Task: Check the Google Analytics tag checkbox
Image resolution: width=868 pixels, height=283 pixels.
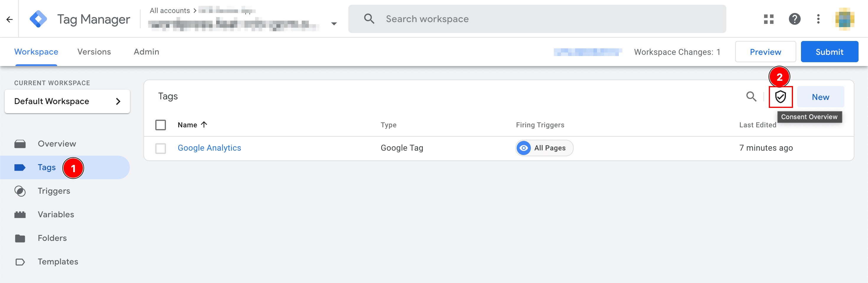Action: pos(160,148)
